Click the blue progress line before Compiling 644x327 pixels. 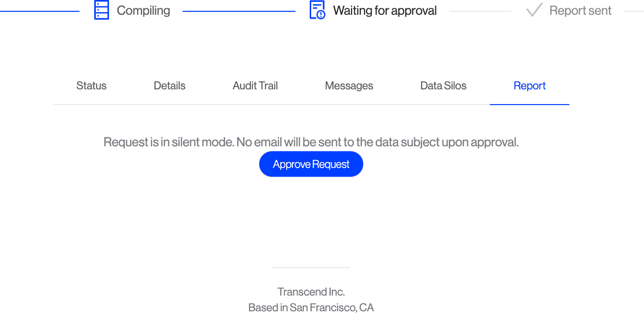pos(39,11)
